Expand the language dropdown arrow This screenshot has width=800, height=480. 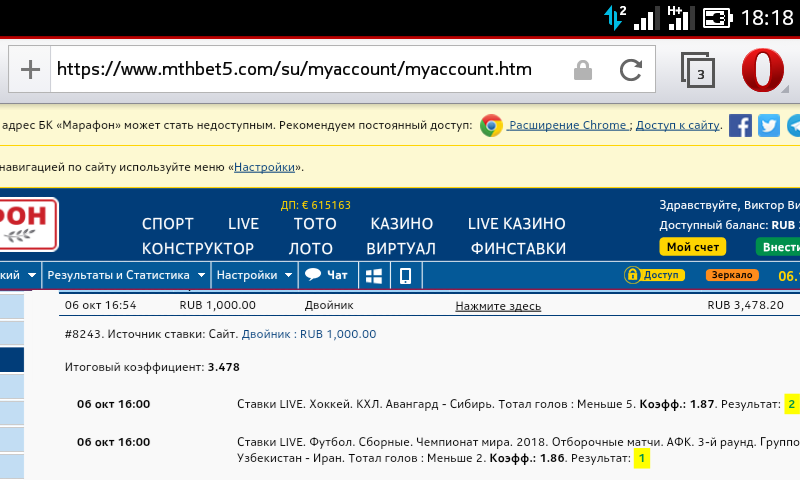(x=32, y=275)
